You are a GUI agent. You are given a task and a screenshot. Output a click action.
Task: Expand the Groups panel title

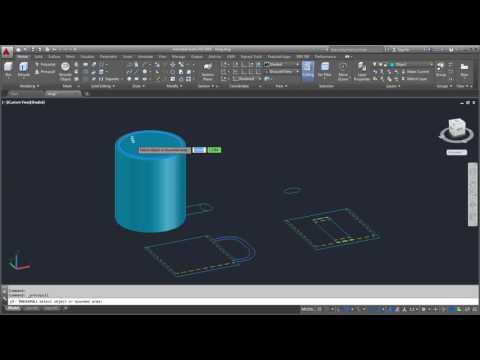point(444,86)
